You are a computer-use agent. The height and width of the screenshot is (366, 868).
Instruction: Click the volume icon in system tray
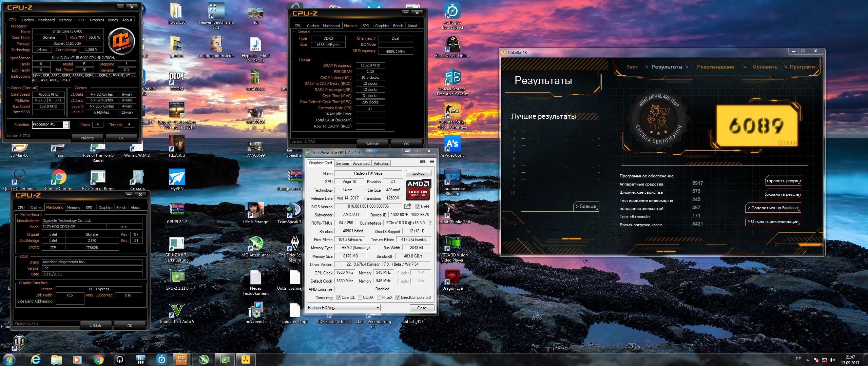(x=832, y=360)
